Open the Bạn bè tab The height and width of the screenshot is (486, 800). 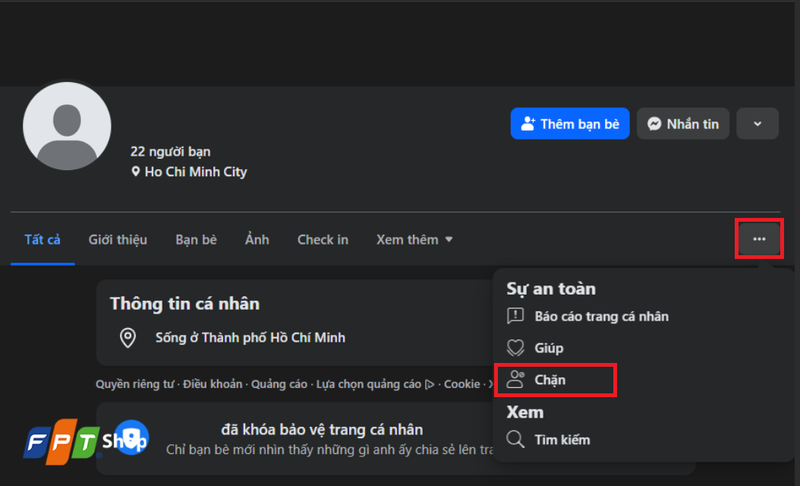click(196, 240)
